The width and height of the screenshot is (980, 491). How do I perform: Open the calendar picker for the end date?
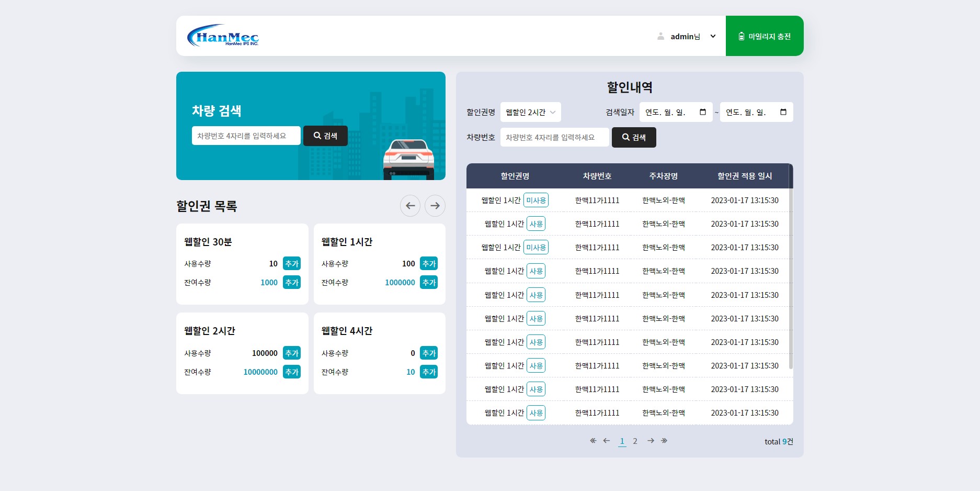(x=783, y=111)
